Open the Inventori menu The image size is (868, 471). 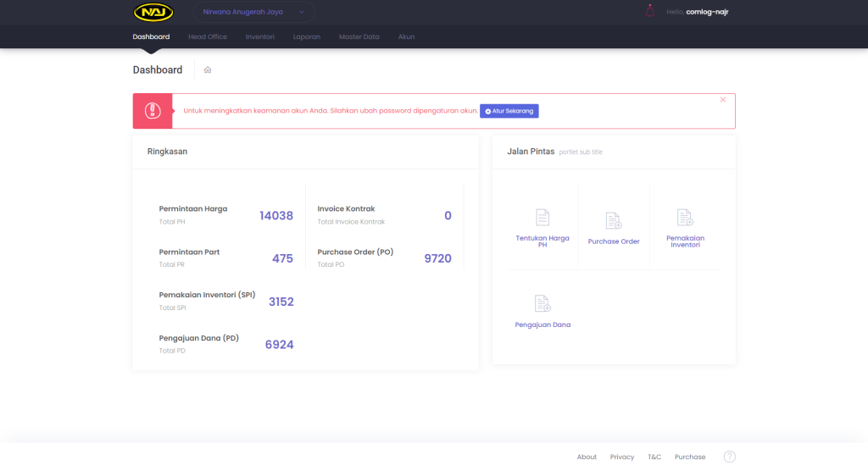point(260,37)
